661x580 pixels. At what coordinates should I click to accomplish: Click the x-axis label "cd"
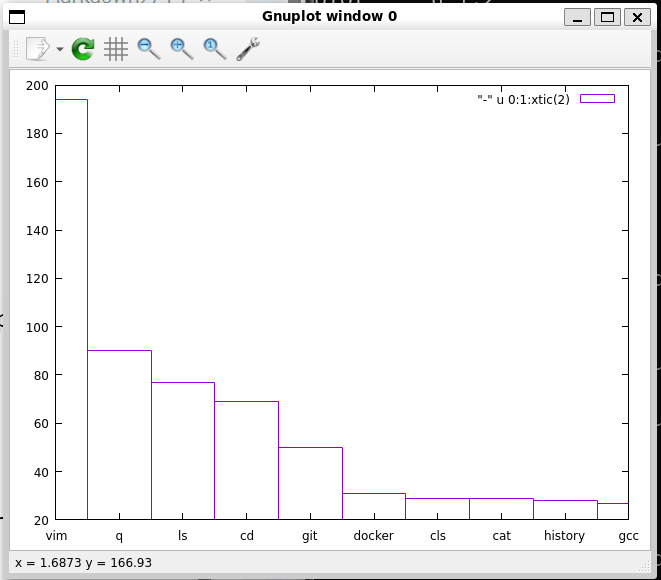coord(247,536)
